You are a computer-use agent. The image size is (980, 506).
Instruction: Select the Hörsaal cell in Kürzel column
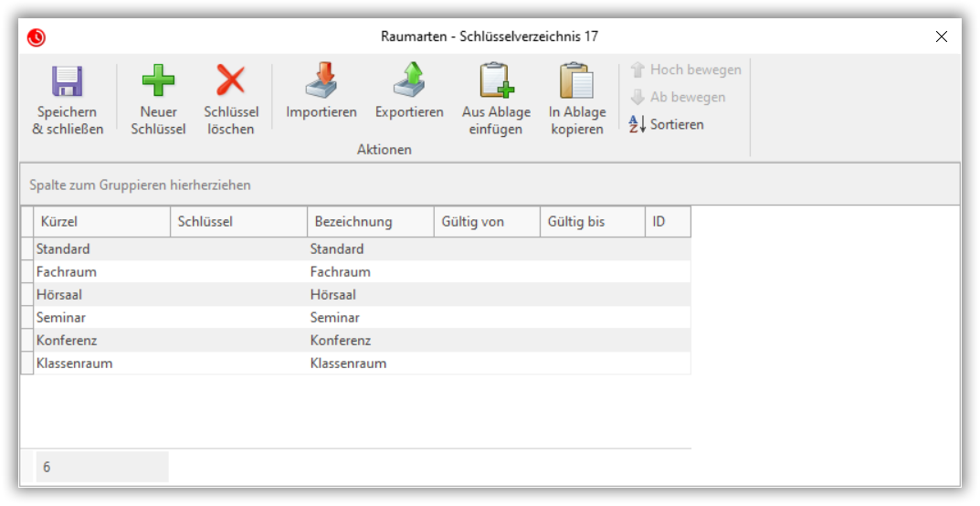(x=102, y=295)
